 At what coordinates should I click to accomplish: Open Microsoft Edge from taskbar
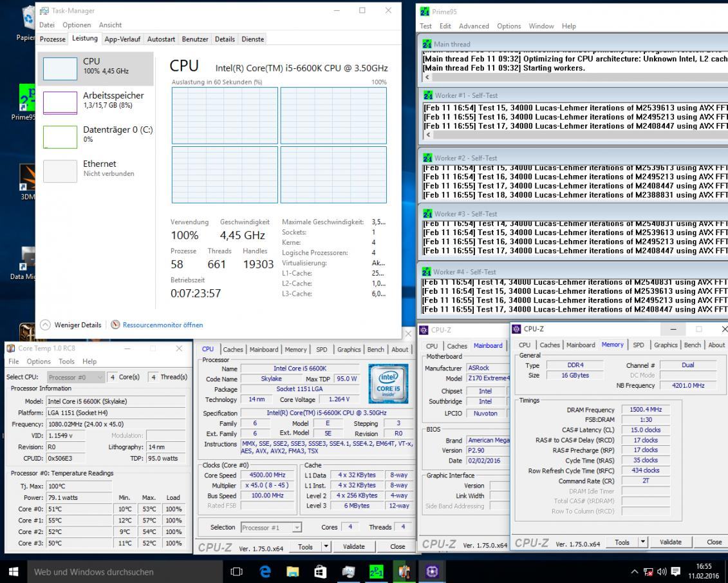(x=265, y=572)
